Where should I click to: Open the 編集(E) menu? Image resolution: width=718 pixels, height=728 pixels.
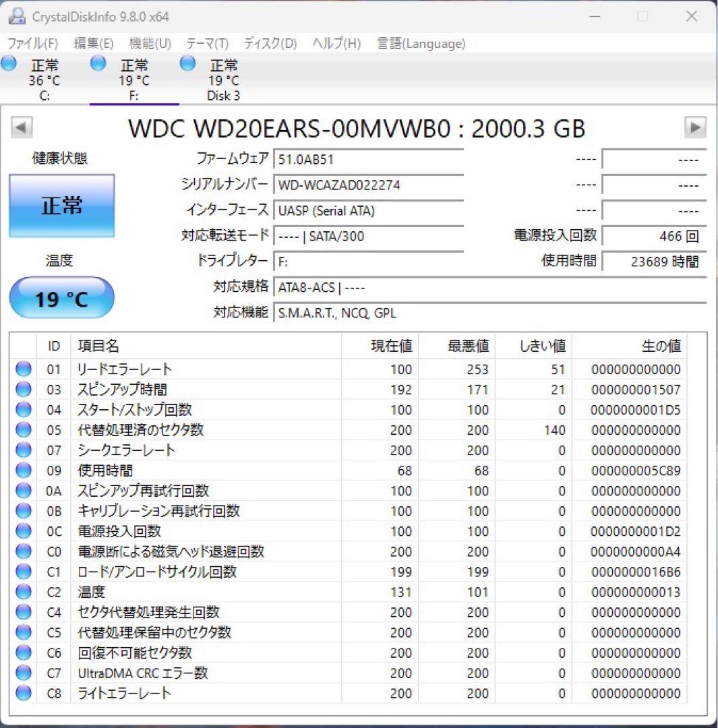93,44
